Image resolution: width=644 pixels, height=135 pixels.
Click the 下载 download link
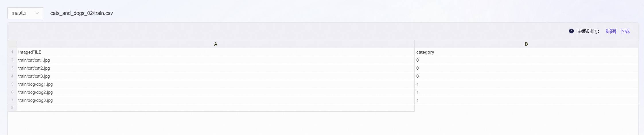tap(624, 31)
